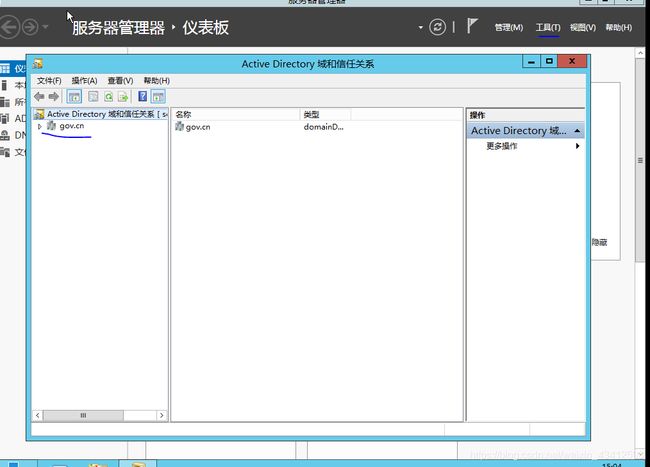Screen dimensions: 650x467
Task: Go forward with the MMC toolbar forward arrow
Action: click(x=53, y=97)
